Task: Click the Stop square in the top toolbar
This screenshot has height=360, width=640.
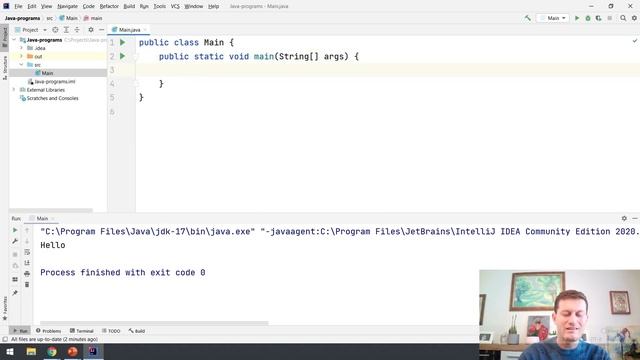Action: (x=609, y=18)
